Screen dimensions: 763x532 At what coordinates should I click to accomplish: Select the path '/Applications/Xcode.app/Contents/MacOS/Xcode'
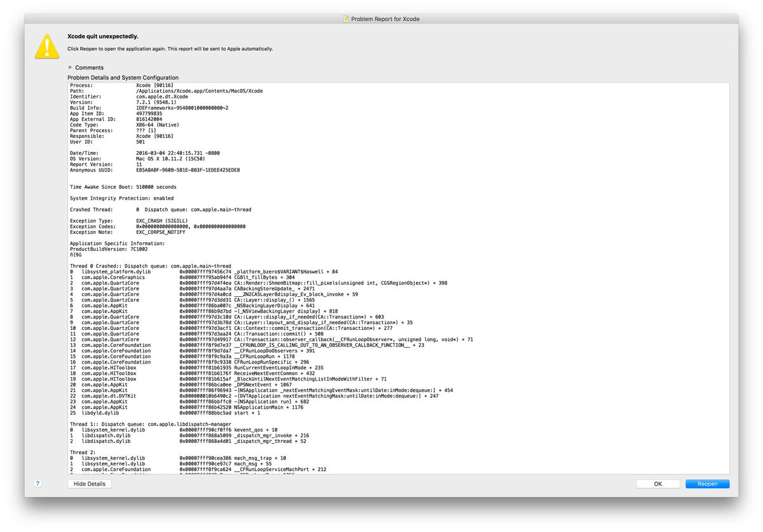tap(199, 91)
